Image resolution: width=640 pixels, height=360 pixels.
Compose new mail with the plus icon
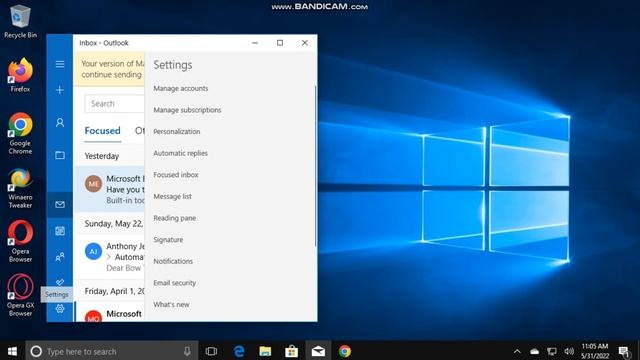tap(60, 90)
